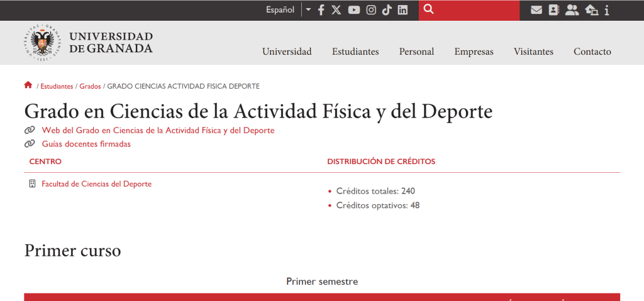Viewport: 644px width, 301px height.
Task: Open the Universidad menu
Action: pyautogui.click(x=287, y=52)
